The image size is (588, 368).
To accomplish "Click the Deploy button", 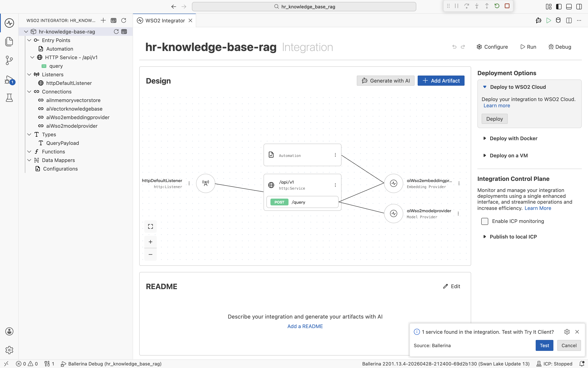I will tap(494, 119).
